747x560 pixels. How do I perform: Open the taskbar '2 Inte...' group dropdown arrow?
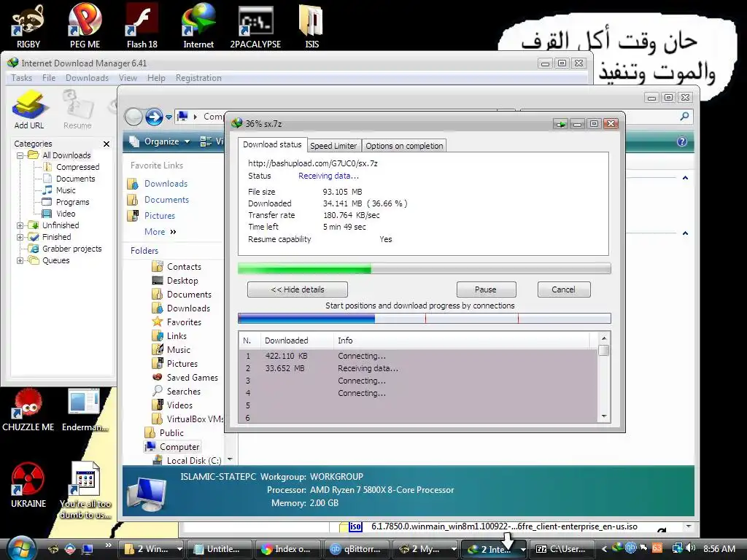(x=523, y=549)
